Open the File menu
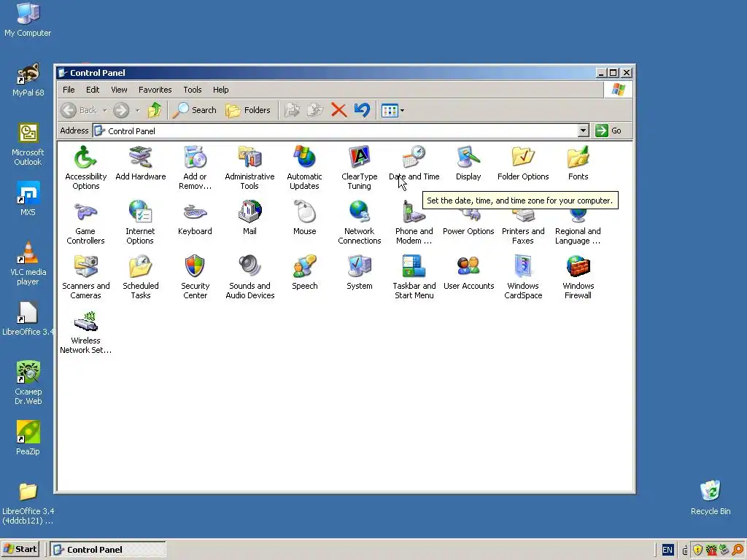 pos(69,90)
